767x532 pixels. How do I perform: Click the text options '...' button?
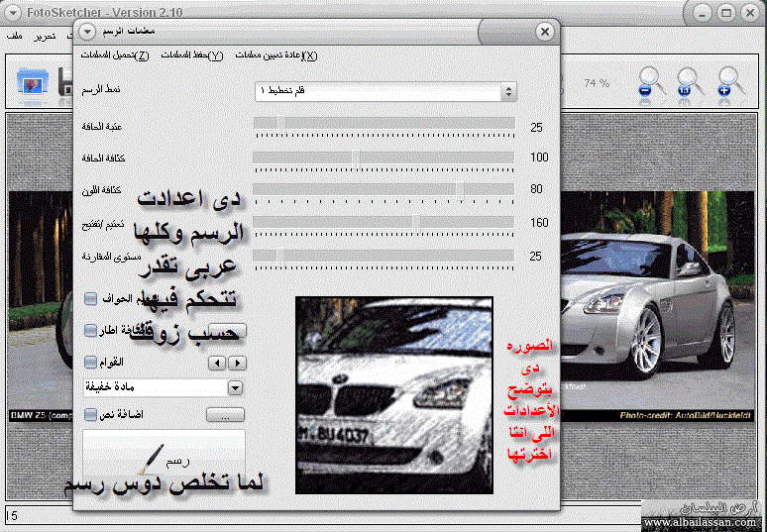tap(224, 415)
